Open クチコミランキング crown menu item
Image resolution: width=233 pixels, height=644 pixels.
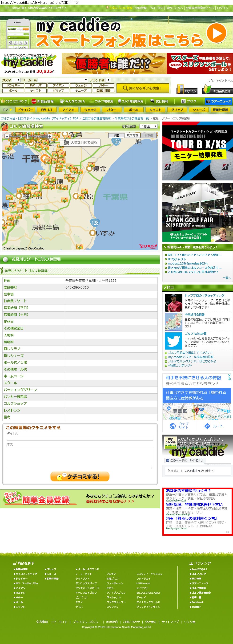[x=14, y=101]
